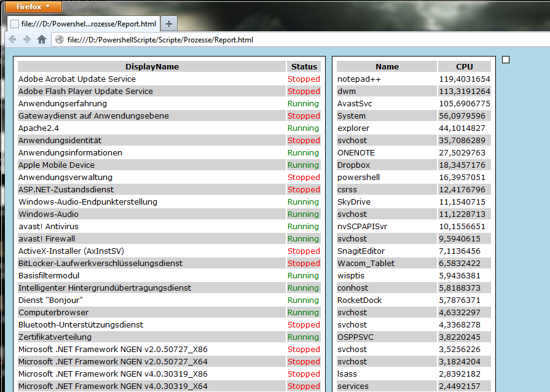550x392 pixels.
Task: Click the DisplayName column header
Action: pos(152,66)
